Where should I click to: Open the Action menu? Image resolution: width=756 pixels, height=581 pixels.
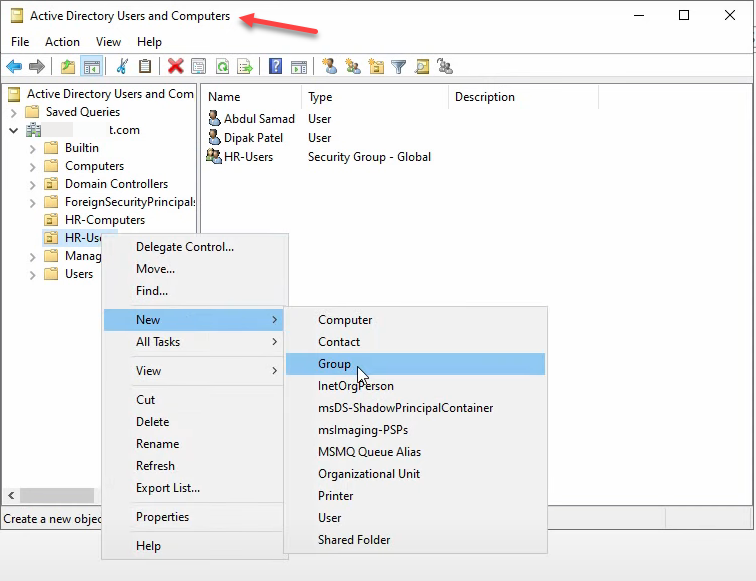[62, 42]
